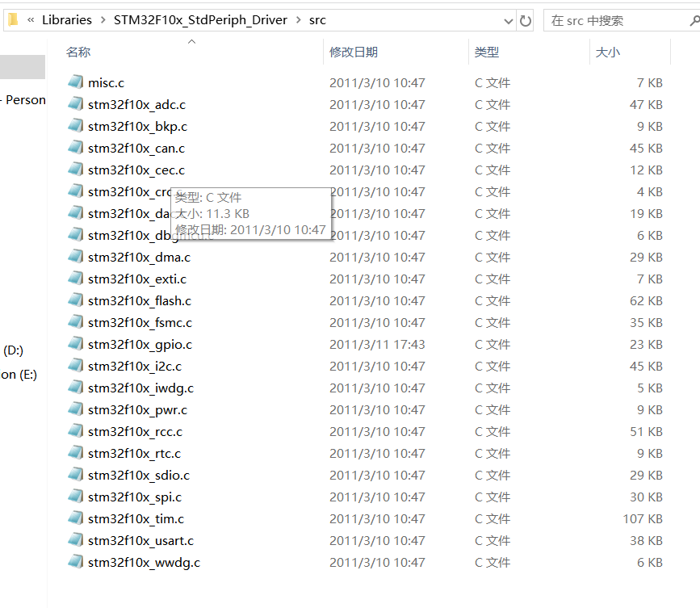Image resolution: width=700 pixels, height=608 pixels.
Task: Click the stm32f10x_wwdg.c file name
Action: coord(145,563)
